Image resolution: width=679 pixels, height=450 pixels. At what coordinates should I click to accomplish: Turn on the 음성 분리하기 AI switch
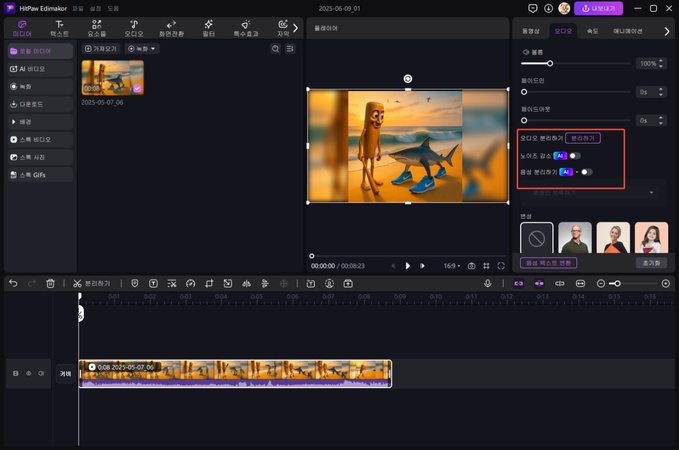click(x=586, y=172)
